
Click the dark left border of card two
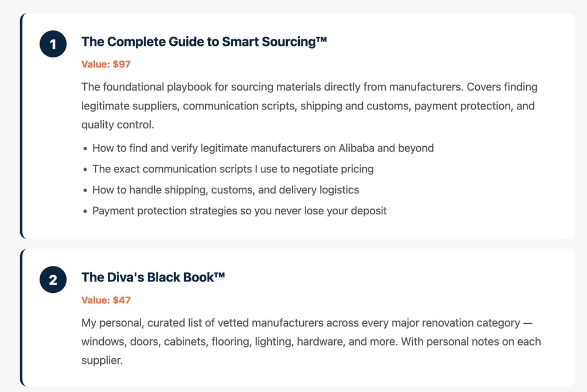(x=22, y=318)
